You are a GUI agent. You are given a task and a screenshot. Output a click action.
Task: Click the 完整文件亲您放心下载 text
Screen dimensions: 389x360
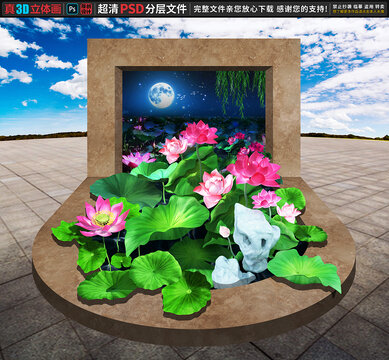(x=233, y=9)
